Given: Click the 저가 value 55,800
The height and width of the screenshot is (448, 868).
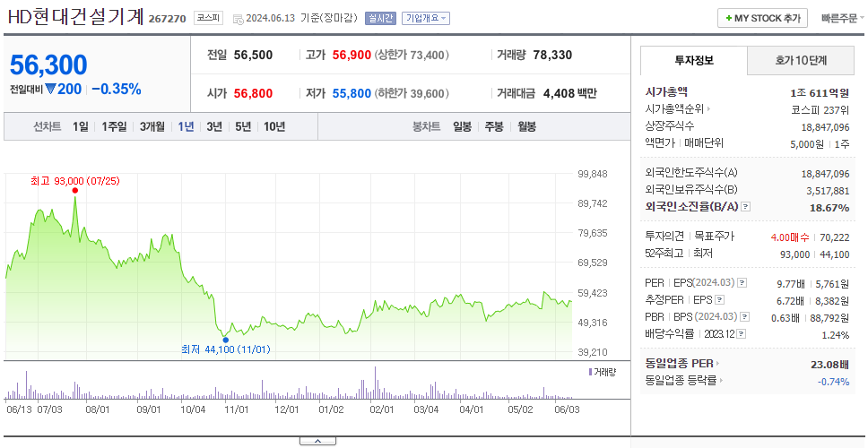Looking at the screenshot, I should 352,93.
